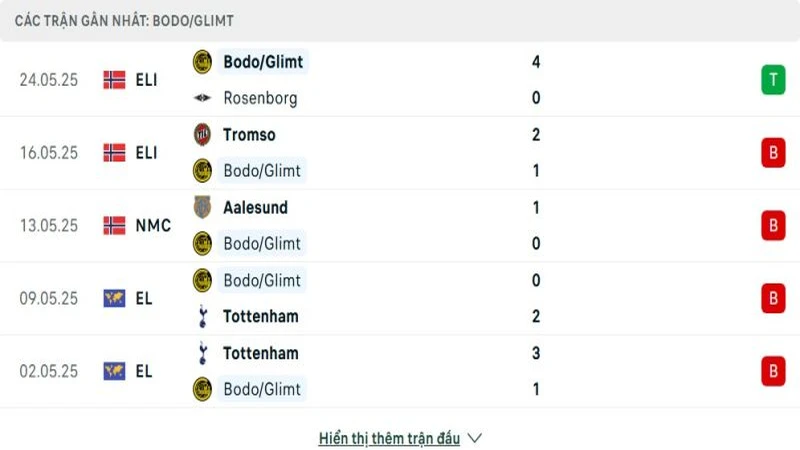The height and width of the screenshot is (450, 800).
Task: Click the Norway flag beside NMC
Action: tap(114, 226)
